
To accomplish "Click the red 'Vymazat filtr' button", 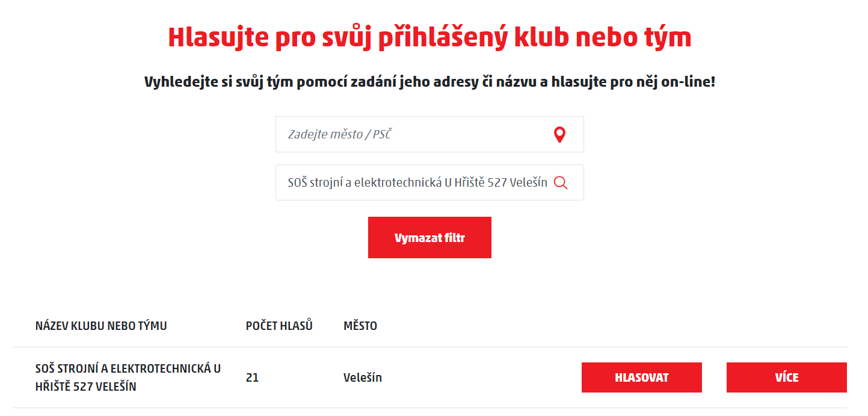I will [x=429, y=237].
